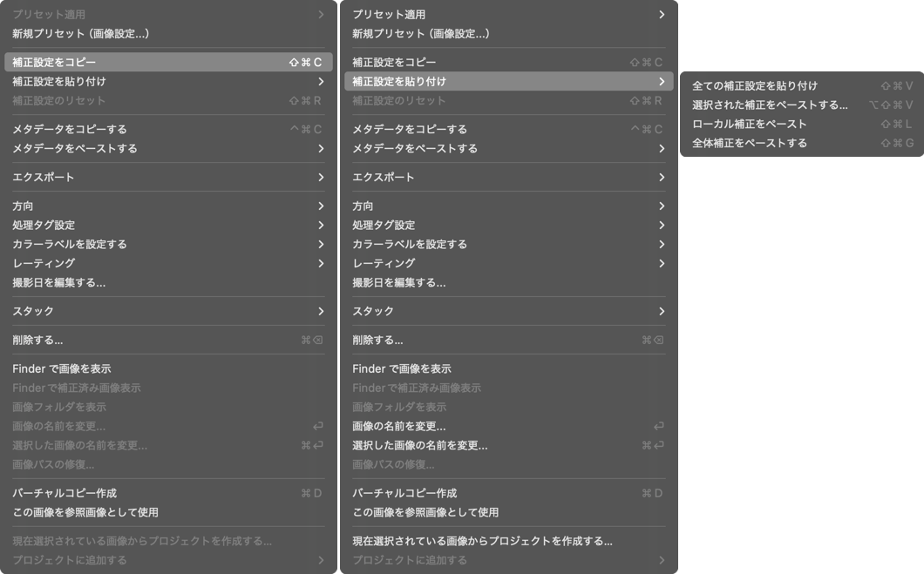Choose 削除する... in left menu

(168, 340)
